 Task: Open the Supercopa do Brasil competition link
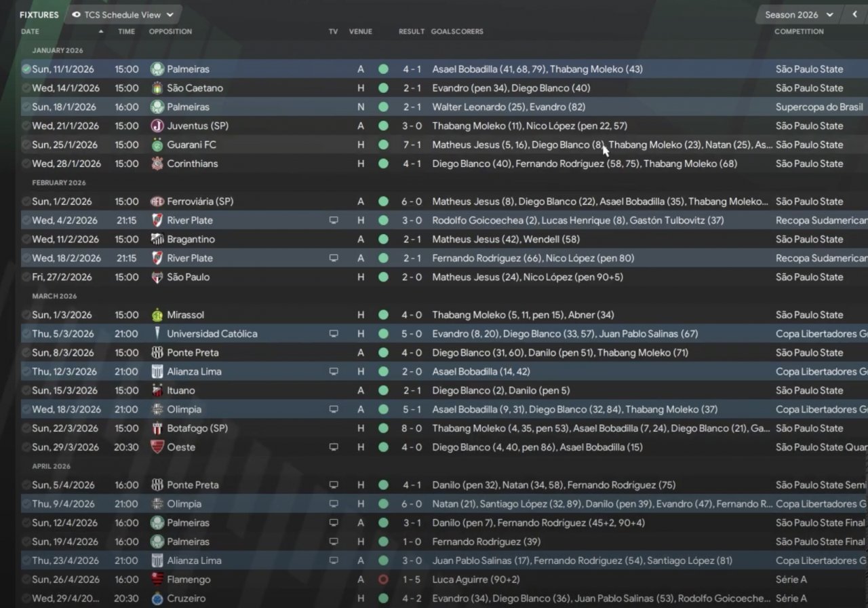(820, 107)
